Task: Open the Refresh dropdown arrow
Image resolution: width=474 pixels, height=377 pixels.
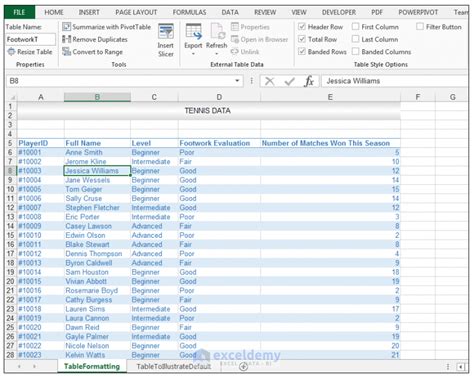Action: click(217, 53)
